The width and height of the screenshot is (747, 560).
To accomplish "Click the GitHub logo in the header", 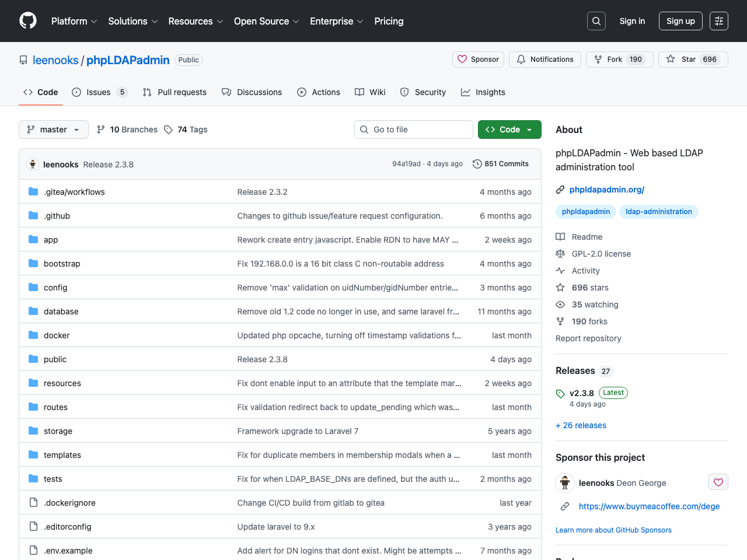I will 27,20.
